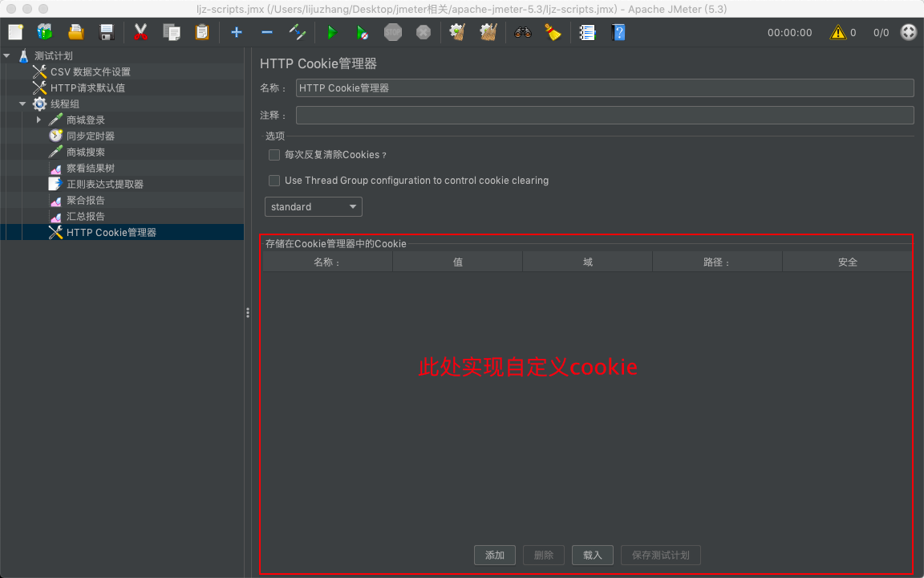Select 汇总报告 in tree
This screenshot has height=578, width=924.
pos(86,217)
